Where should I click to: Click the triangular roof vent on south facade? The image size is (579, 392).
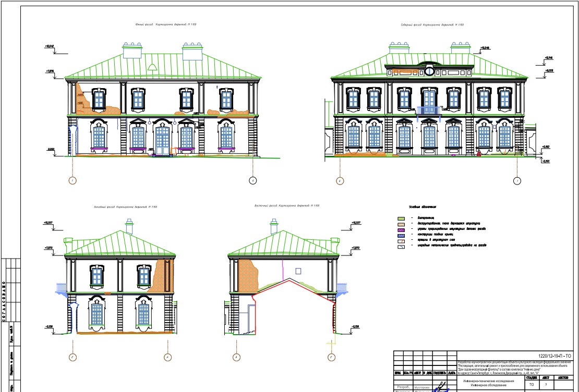coord(152,67)
